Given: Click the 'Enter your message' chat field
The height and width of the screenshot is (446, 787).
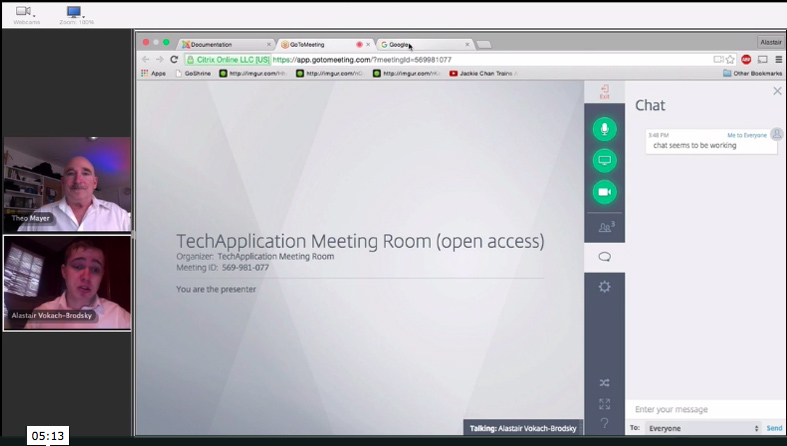Looking at the screenshot, I should [700, 409].
